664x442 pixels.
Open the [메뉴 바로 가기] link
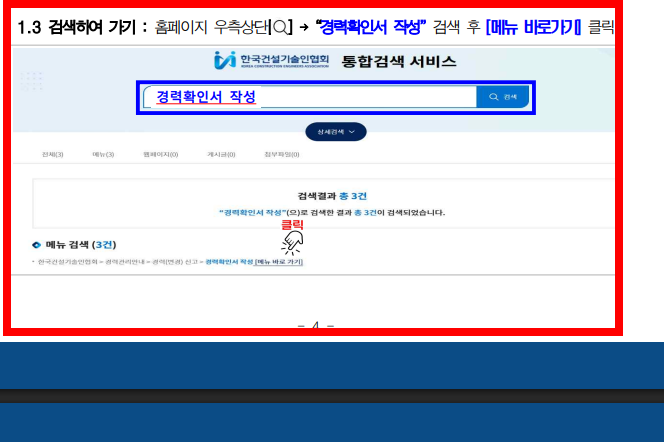279,262
